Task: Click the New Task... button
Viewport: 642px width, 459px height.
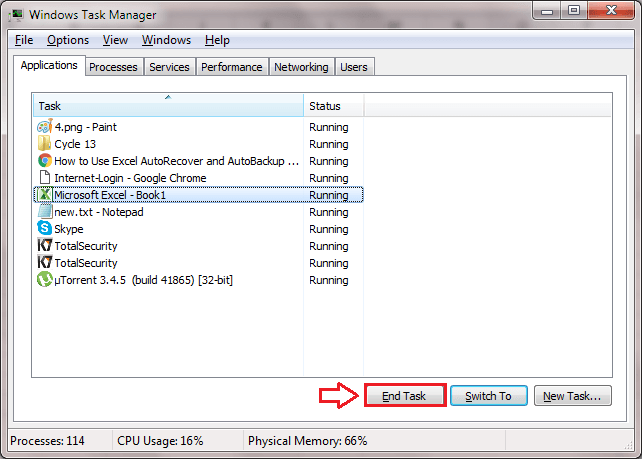Action: click(x=572, y=396)
